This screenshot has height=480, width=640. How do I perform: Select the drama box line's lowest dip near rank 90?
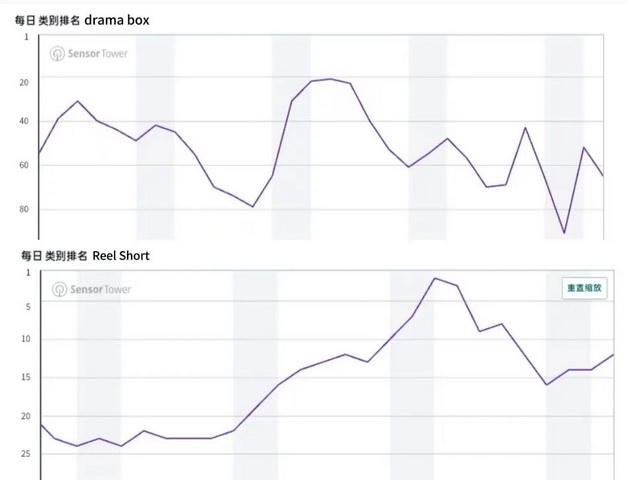[x=564, y=233]
